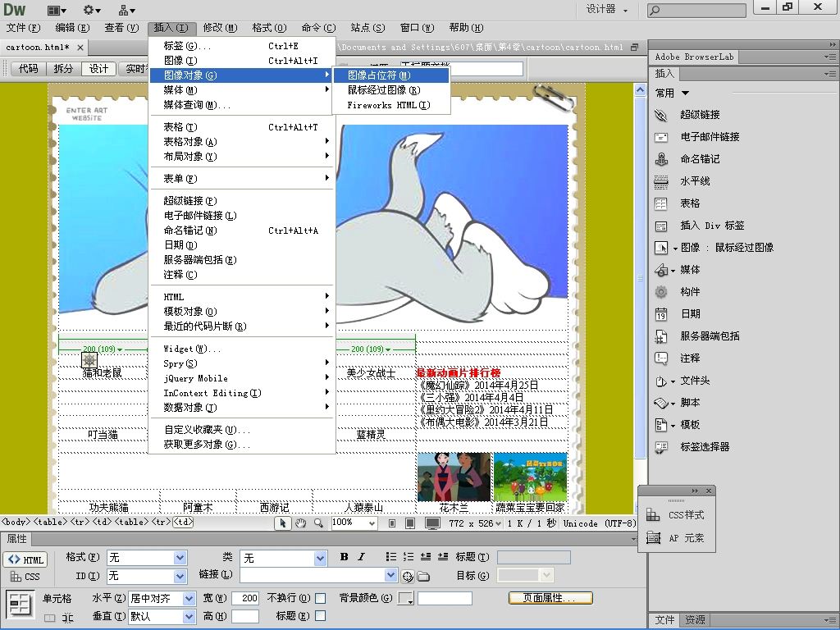Open the class dropdown in Properties
The width and height of the screenshot is (840, 630).
coord(321,558)
